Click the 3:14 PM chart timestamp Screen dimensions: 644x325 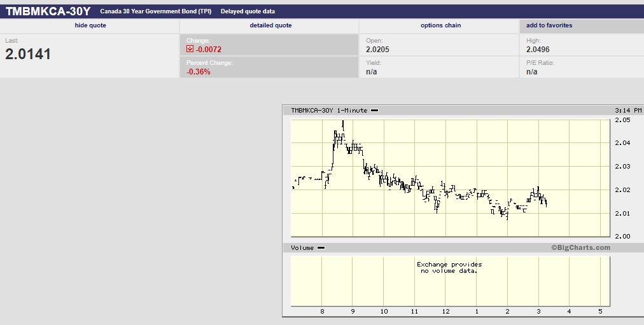coord(628,111)
